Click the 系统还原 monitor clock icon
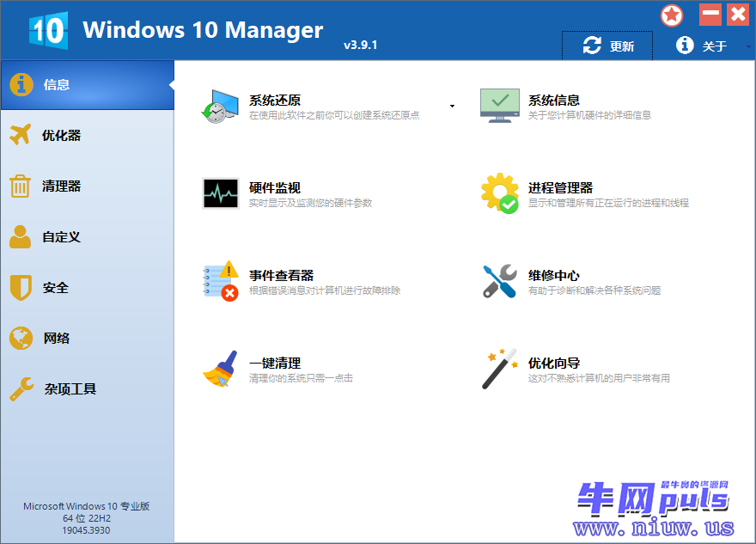The width and height of the screenshot is (756, 544). point(220,107)
